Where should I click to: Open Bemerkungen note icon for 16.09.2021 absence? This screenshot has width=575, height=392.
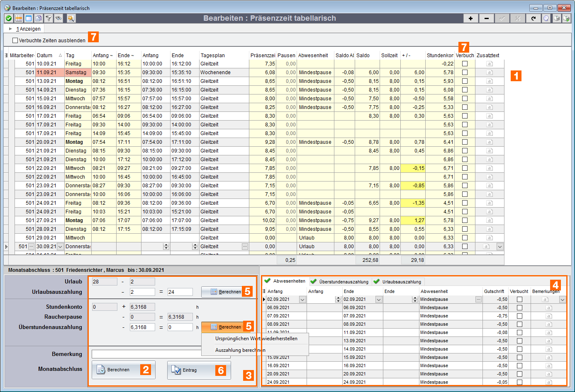549,365
